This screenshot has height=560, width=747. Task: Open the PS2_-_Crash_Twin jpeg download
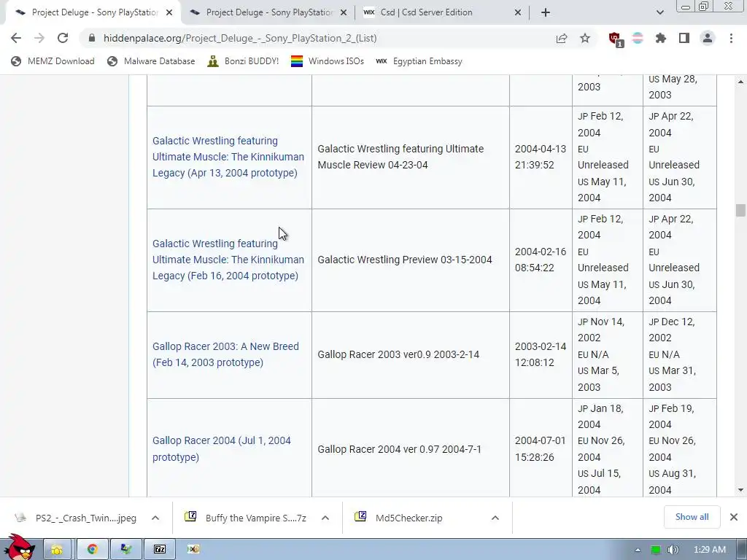(x=76, y=518)
